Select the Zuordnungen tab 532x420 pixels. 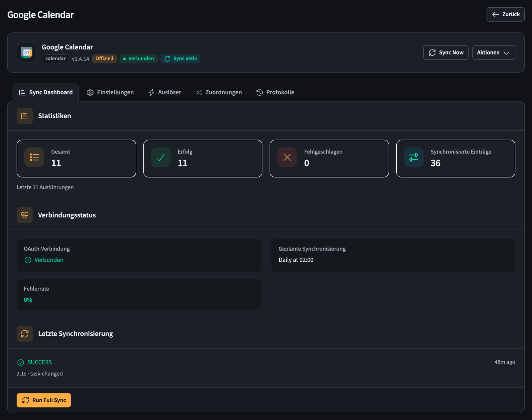(x=218, y=92)
